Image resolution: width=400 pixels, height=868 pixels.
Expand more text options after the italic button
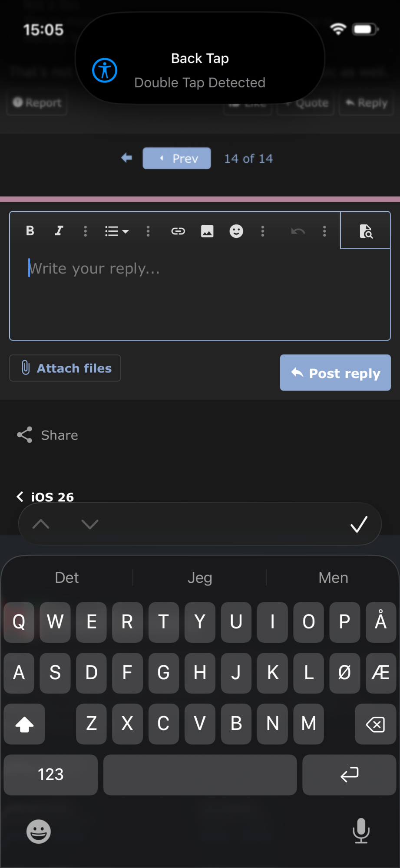[86, 231]
